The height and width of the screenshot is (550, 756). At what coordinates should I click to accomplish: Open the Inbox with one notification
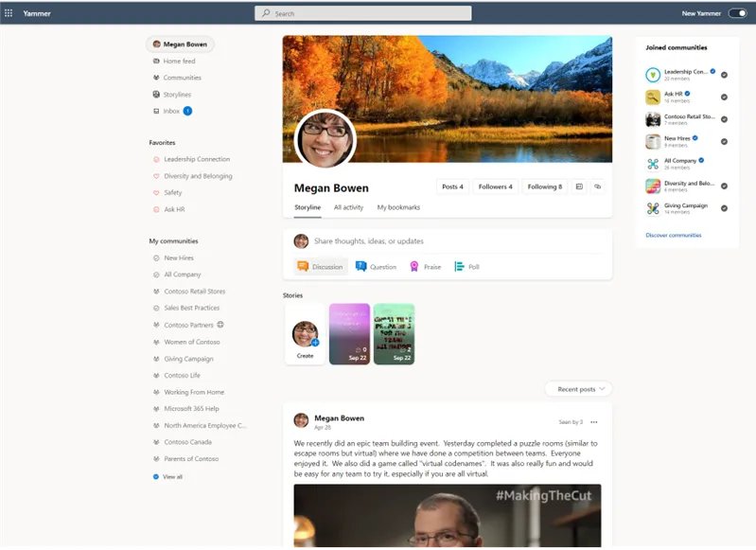coord(172,111)
